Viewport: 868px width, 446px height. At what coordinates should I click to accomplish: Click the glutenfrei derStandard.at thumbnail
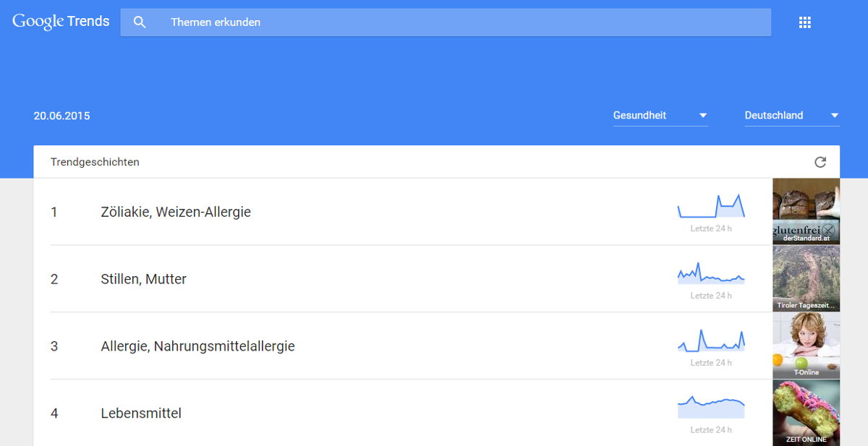806,210
